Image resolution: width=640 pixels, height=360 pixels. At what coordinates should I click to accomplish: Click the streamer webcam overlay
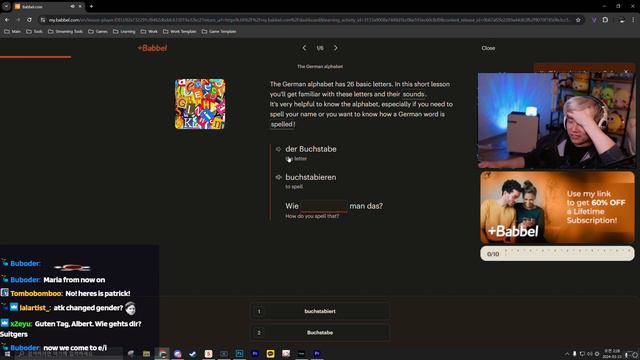tap(557, 120)
